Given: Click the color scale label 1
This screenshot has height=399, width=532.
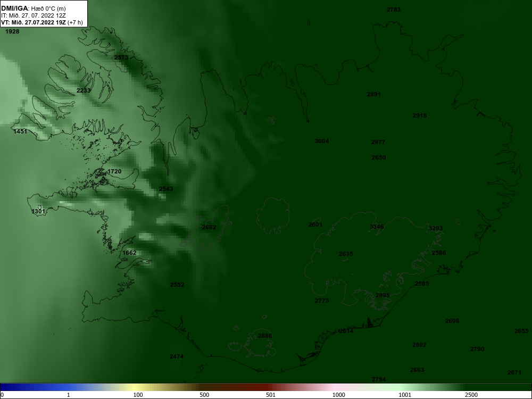Looking at the screenshot, I should [x=69, y=395].
